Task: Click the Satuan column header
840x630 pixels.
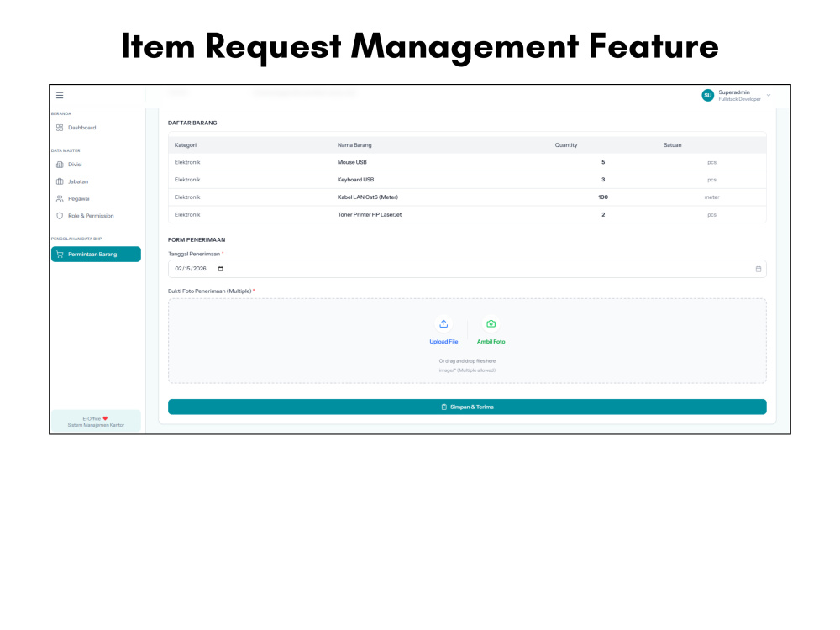Action: [672, 145]
